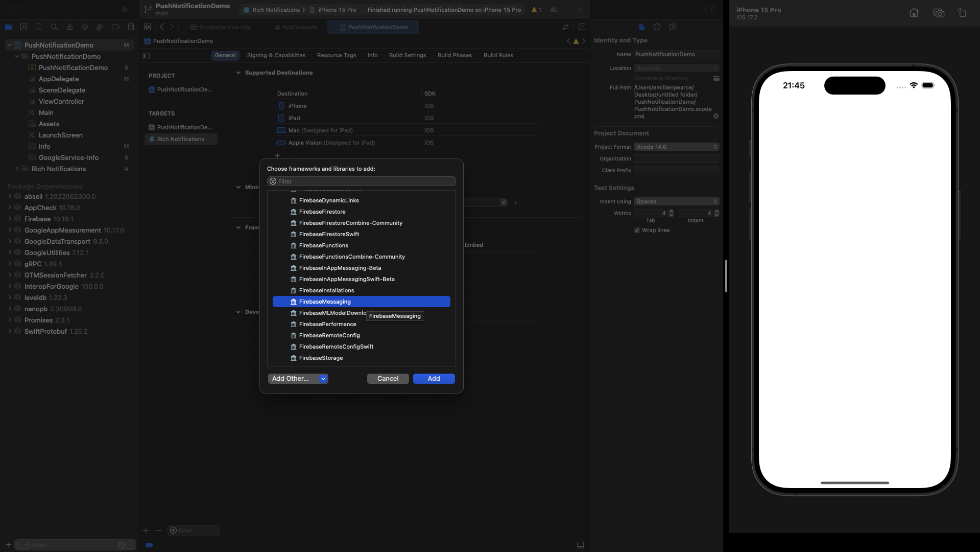
Task: Click the Add button in frameworks dialog
Action: tap(434, 379)
